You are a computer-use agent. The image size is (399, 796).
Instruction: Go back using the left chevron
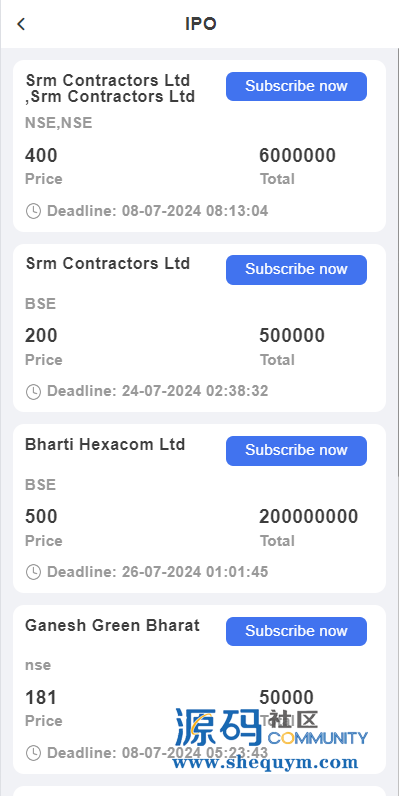[21, 24]
